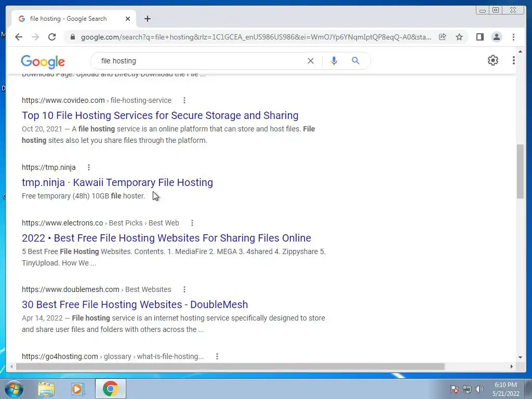Open Action Center flag in tray

click(x=455, y=389)
